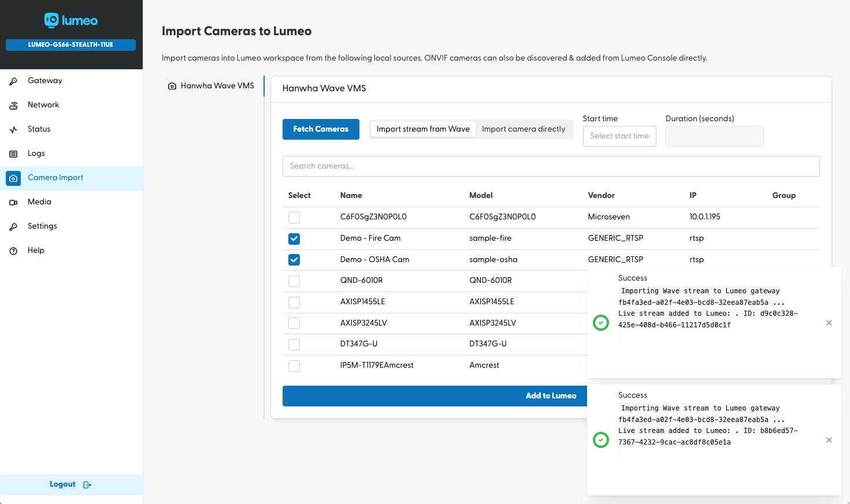Check the C6F0SgZ3N0P0L0 camera checkbox
Viewport: 850px width, 504px height.
point(294,218)
